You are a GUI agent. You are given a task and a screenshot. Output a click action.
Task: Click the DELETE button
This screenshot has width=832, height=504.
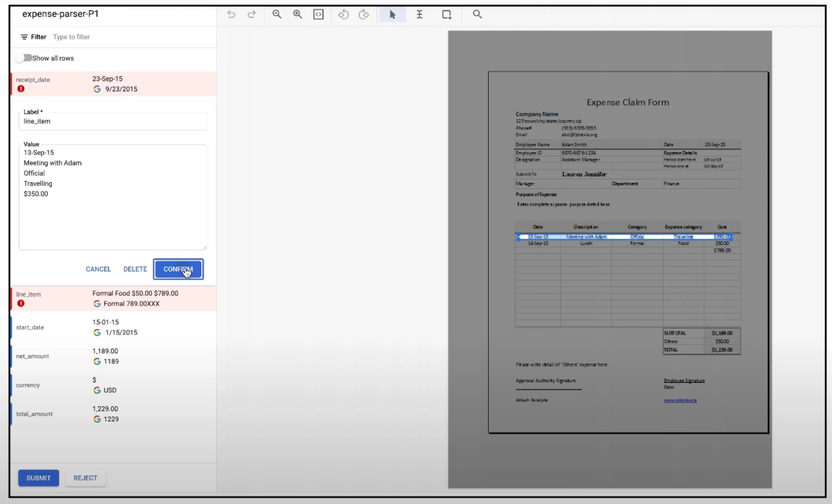pyautogui.click(x=135, y=269)
